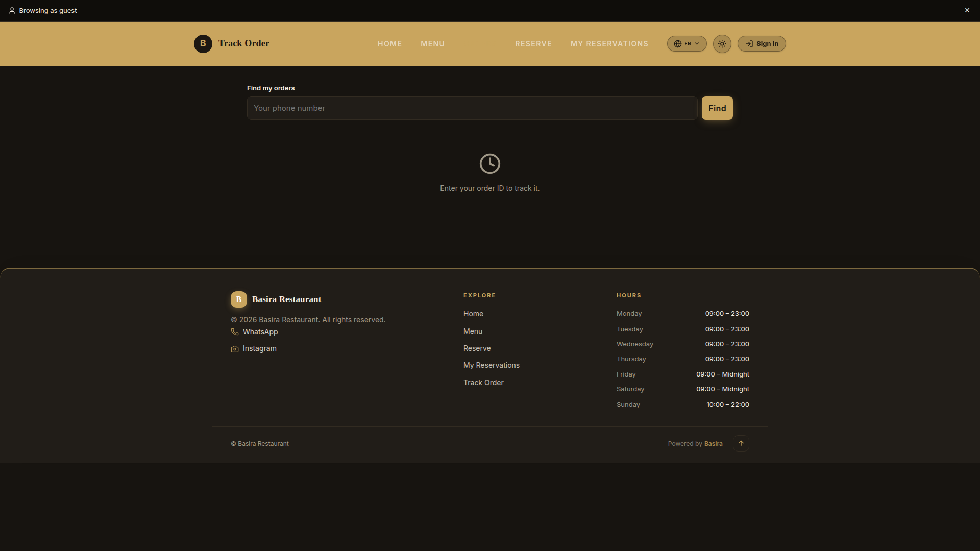Image resolution: width=980 pixels, height=551 pixels.
Task: Open the footer My Reservations link
Action: [x=491, y=365]
